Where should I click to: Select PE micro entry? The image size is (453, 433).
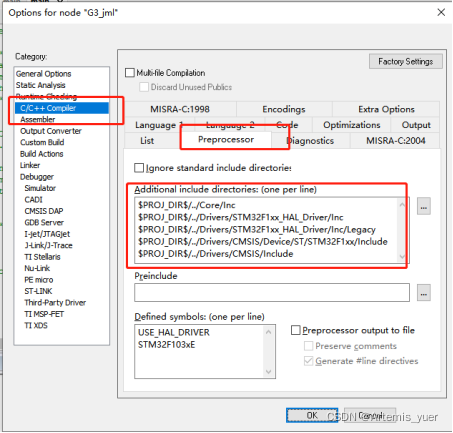tap(39, 280)
